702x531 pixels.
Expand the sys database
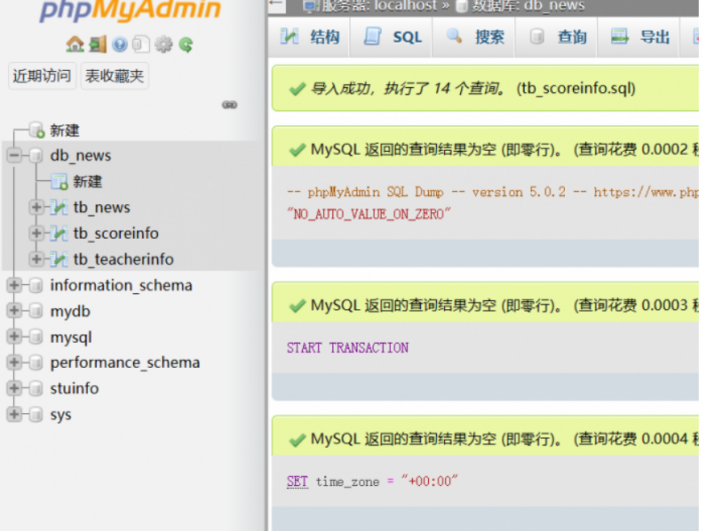pyautogui.click(x=14, y=415)
